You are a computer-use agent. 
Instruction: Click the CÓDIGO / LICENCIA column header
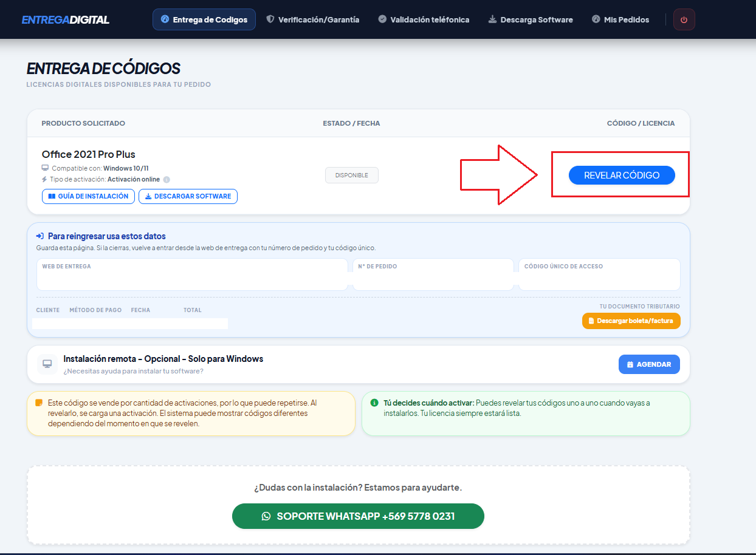click(x=641, y=123)
